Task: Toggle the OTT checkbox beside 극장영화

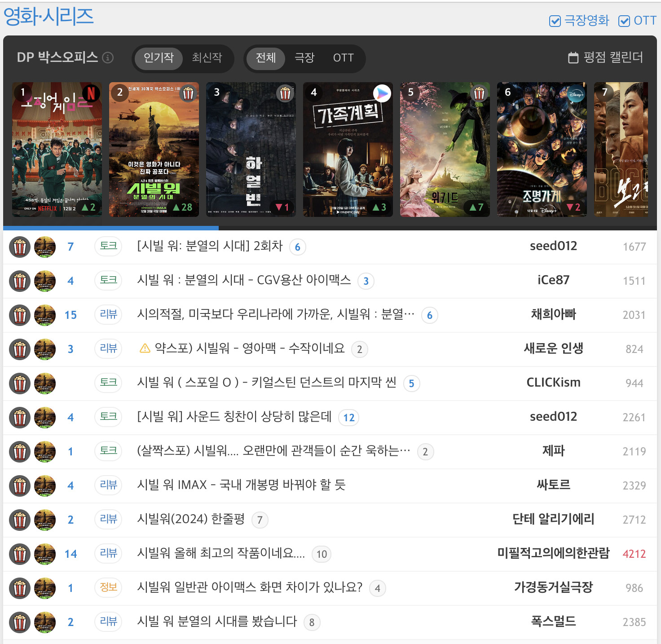Action: [x=624, y=21]
